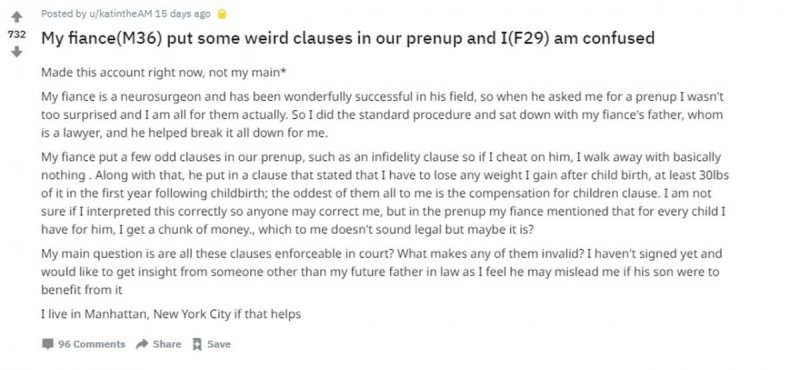Click the Save bookmark icon
800x370 pixels.
[196, 344]
